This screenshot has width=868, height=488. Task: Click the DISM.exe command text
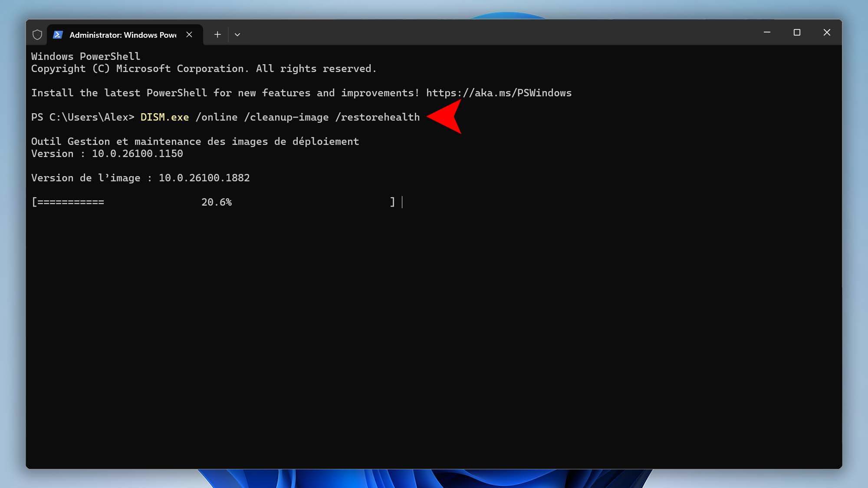(164, 117)
